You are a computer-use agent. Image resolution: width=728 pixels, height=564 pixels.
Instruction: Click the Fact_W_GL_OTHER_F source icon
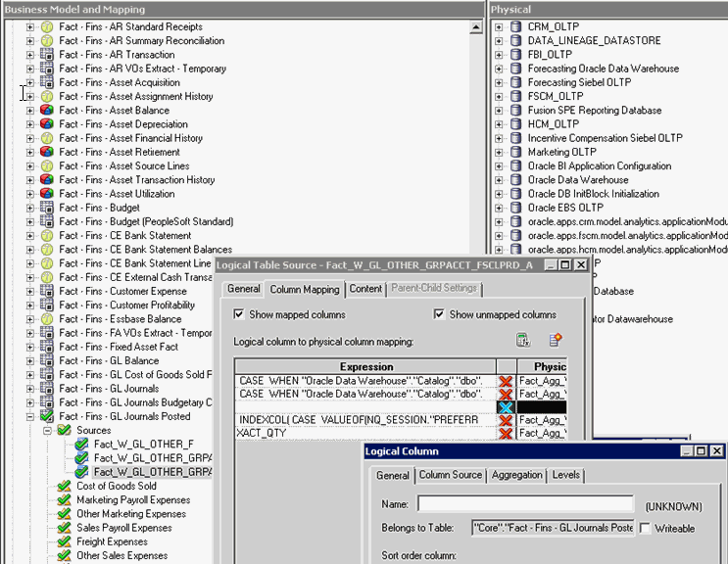tap(81, 445)
